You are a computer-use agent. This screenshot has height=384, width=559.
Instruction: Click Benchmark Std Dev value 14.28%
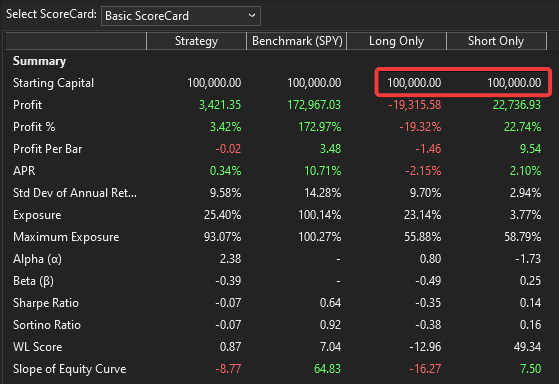pyautogui.click(x=323, y=193)
